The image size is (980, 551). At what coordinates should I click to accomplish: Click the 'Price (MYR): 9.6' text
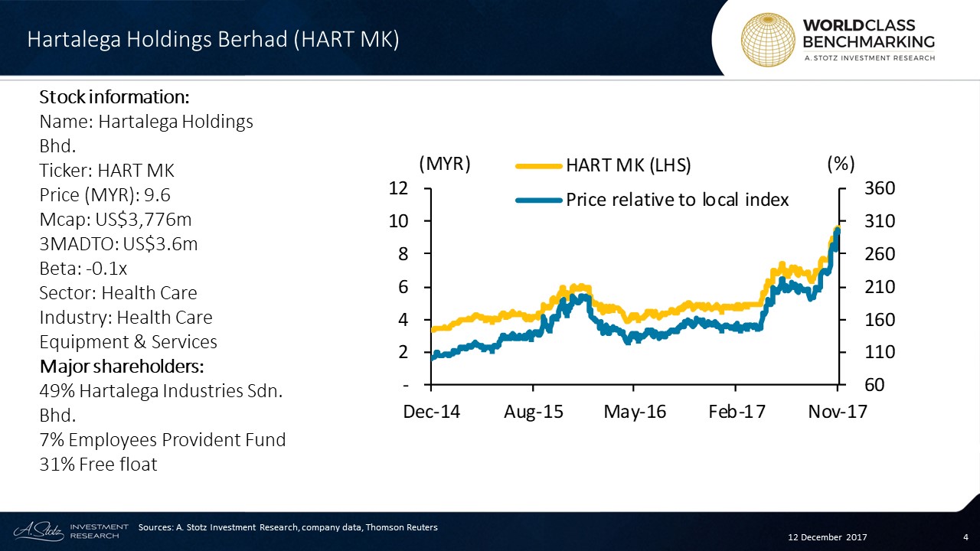pos(104,195)
